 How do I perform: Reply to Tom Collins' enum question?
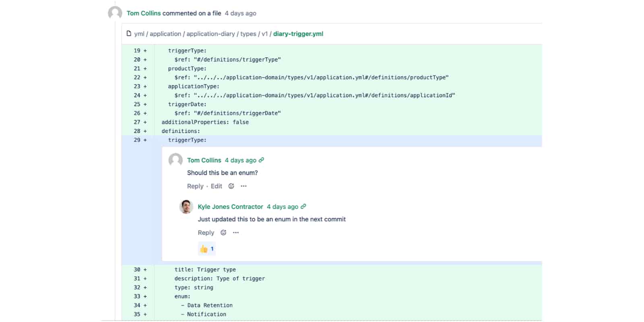195,186
